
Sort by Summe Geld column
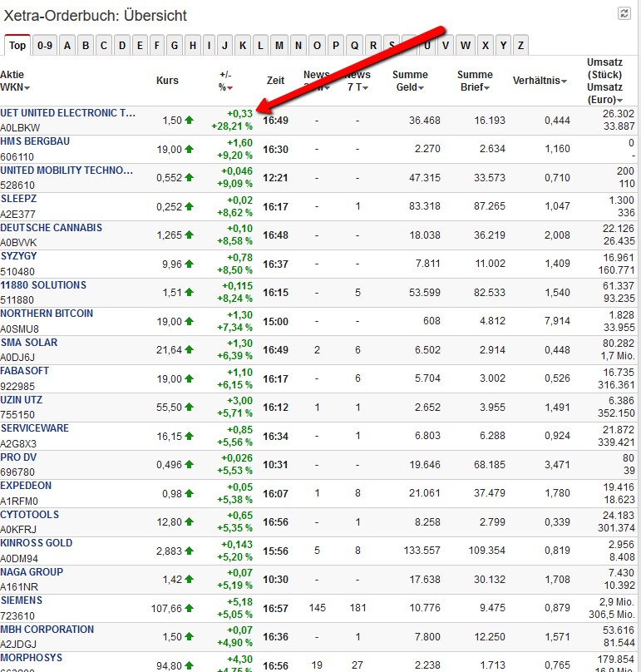tap(422, 88)
